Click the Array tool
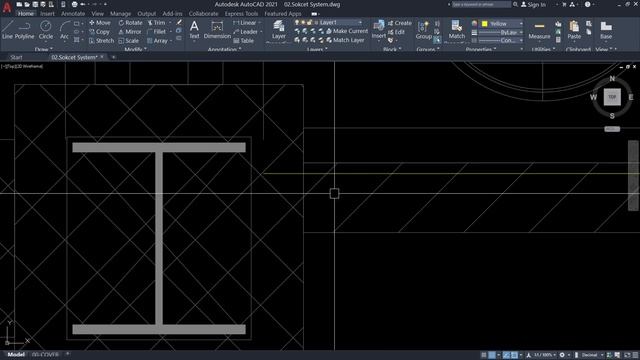 click(157, 41)
